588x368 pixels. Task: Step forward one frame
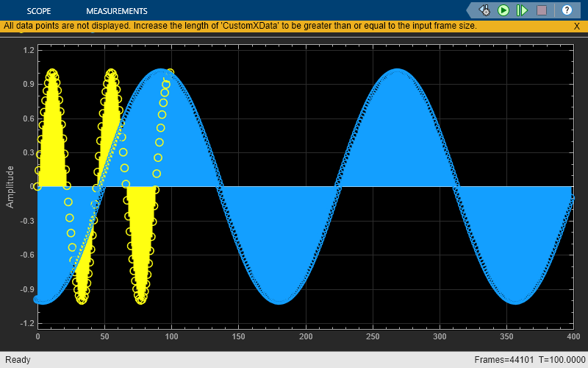522,10
